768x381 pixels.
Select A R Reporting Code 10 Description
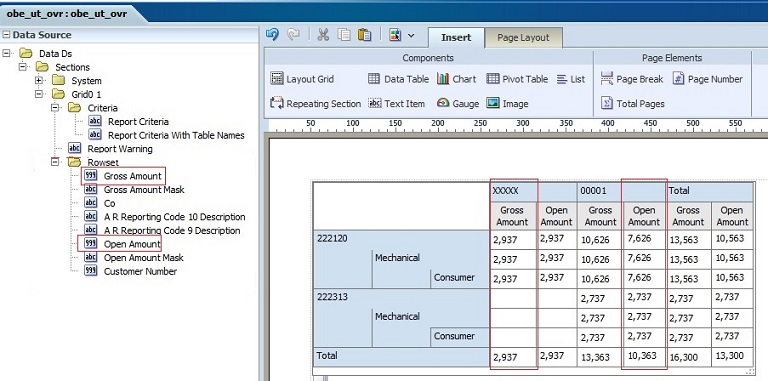point(165,216)
